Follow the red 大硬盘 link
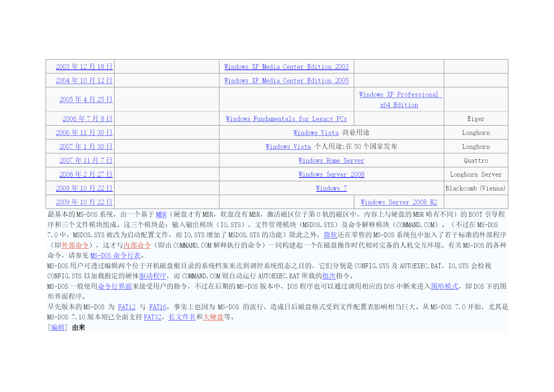554x392 pixels. [213, 317]
